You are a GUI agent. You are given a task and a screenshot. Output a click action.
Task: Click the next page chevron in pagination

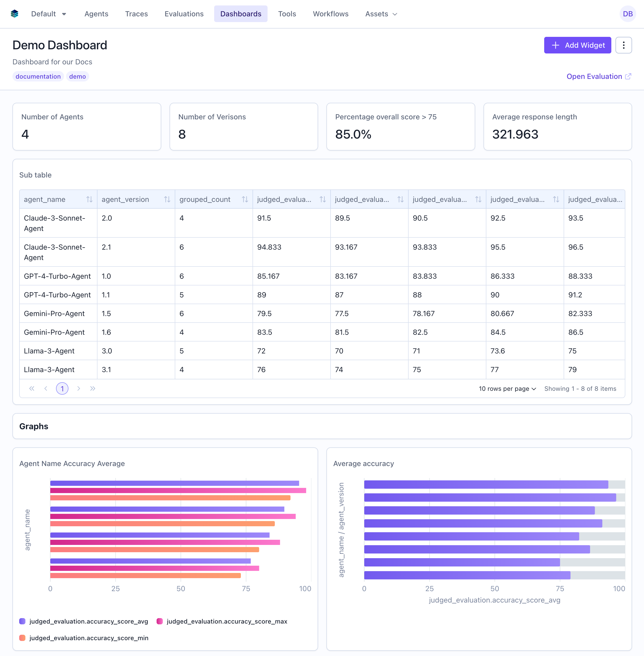[79, 388]
